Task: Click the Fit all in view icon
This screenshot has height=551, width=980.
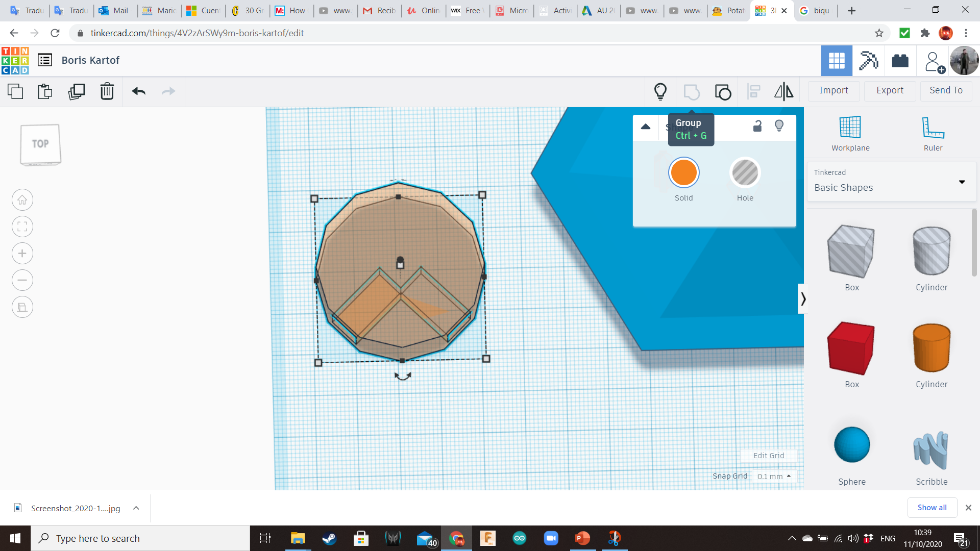Action: tap(22, 227)
